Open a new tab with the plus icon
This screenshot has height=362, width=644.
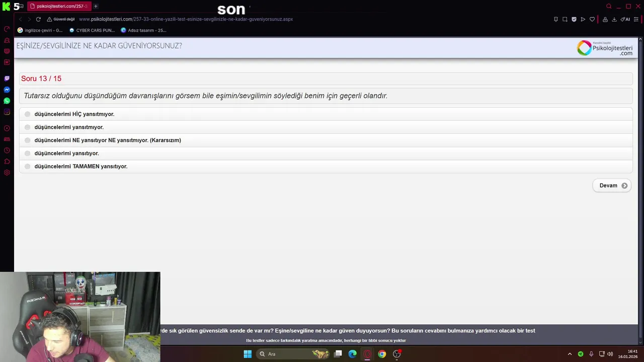click(x=96, y=6)
